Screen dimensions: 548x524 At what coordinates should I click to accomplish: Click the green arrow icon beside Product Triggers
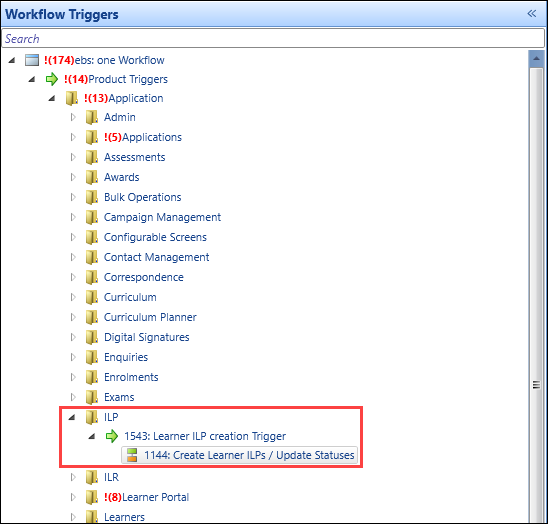point(52,79)
